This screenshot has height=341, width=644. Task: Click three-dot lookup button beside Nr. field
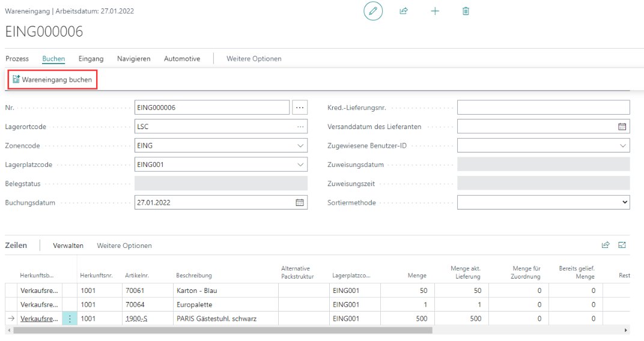(x=300, y=107)
